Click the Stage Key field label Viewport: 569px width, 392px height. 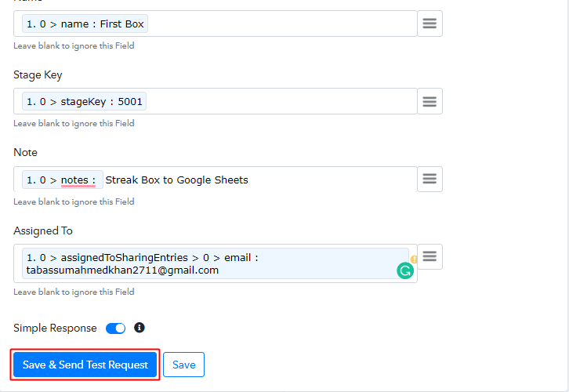click(38, 75)
